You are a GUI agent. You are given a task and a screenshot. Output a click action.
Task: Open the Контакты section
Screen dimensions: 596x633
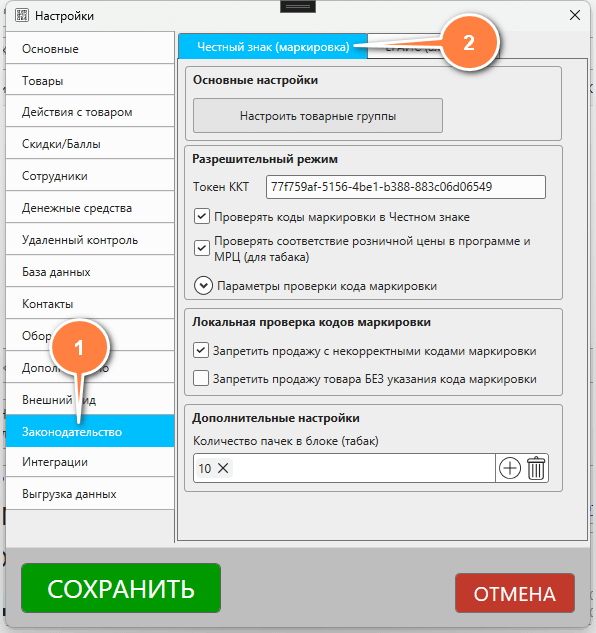(90, 304)
